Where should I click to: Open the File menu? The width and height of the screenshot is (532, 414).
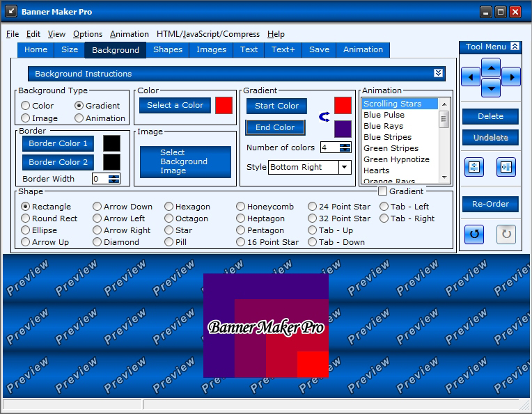[13, 34]
